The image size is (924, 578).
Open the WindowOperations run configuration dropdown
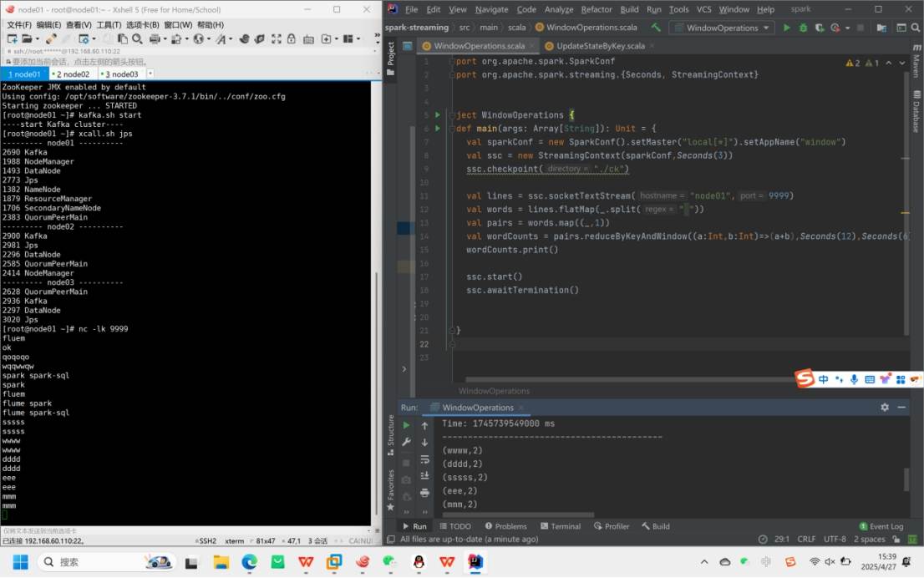723,28
